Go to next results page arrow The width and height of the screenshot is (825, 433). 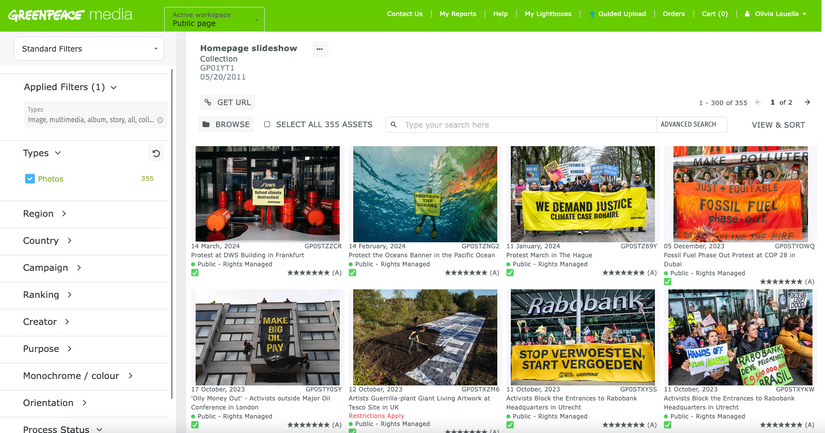click(x=807, y=102)
